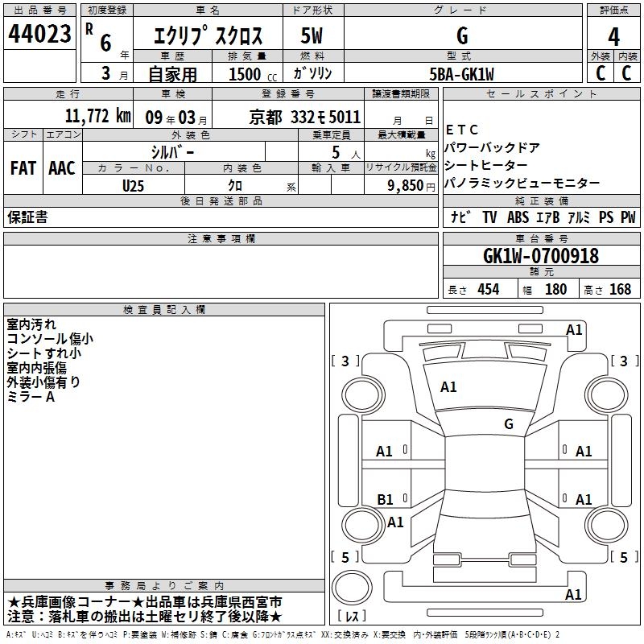Click the G windshield chip mark on diagram
Image resolution: width=644 pixels, height=644 pixels.
(x=509, y=424)
